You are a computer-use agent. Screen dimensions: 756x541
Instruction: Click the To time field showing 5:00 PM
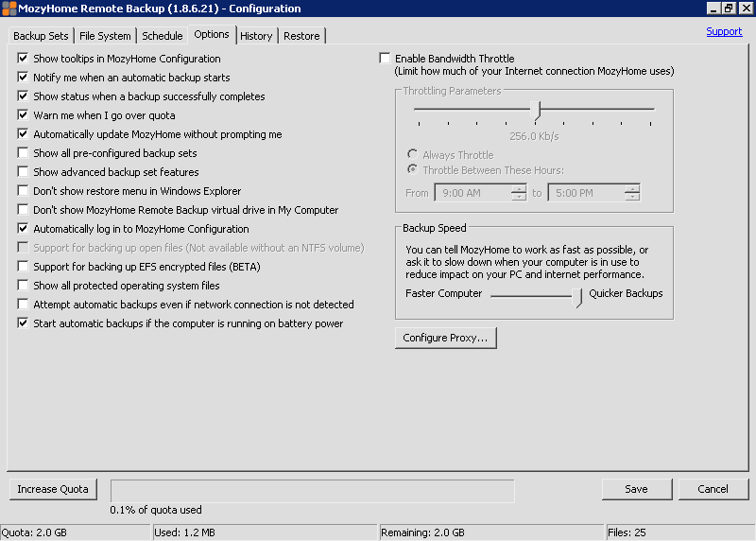pos(586,193)
